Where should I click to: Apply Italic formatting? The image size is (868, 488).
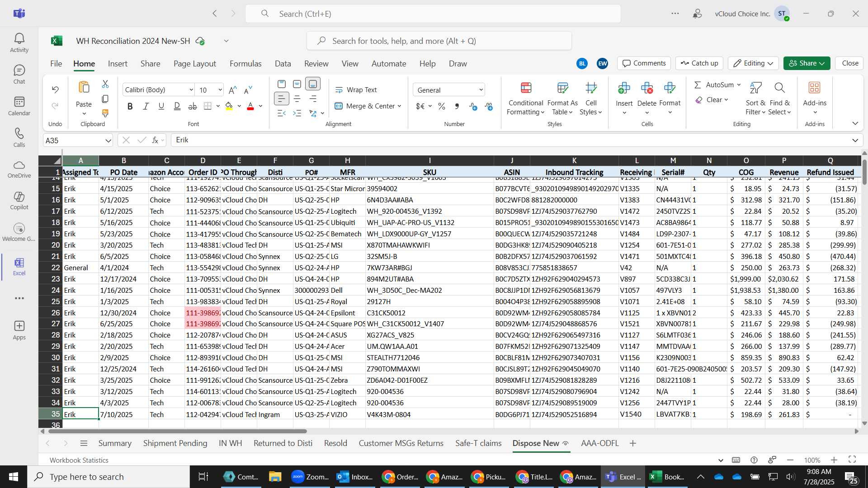click(x=146, y=106)
